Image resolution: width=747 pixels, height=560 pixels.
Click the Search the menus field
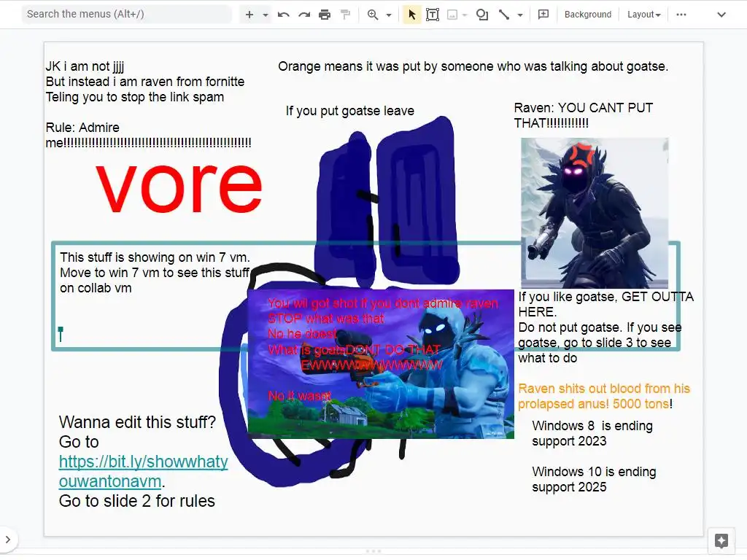(126, 15)
